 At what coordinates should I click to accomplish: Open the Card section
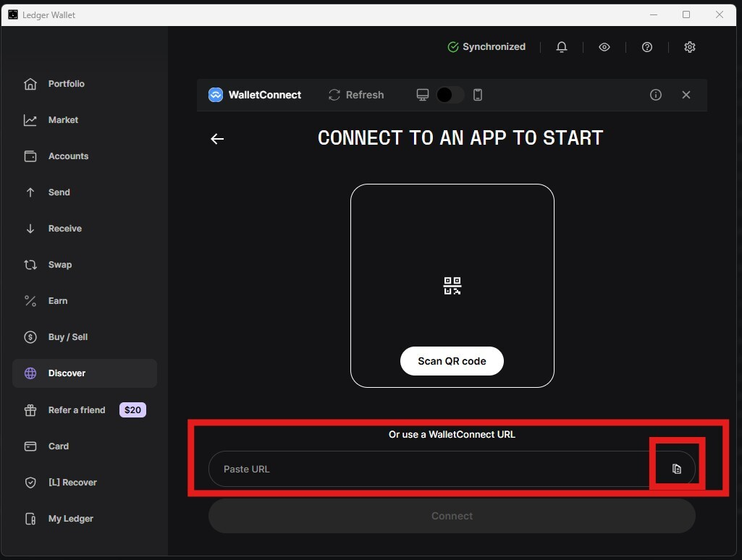tap(58, 446)
